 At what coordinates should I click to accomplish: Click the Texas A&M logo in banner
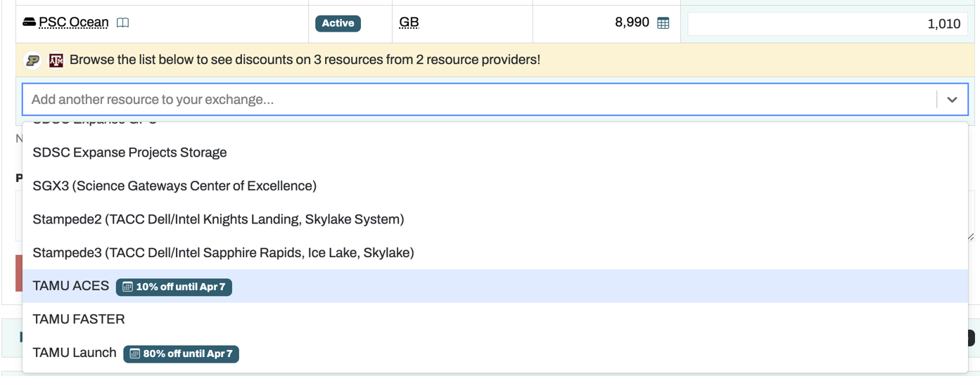pyautogui.click(x=56, y=60)
